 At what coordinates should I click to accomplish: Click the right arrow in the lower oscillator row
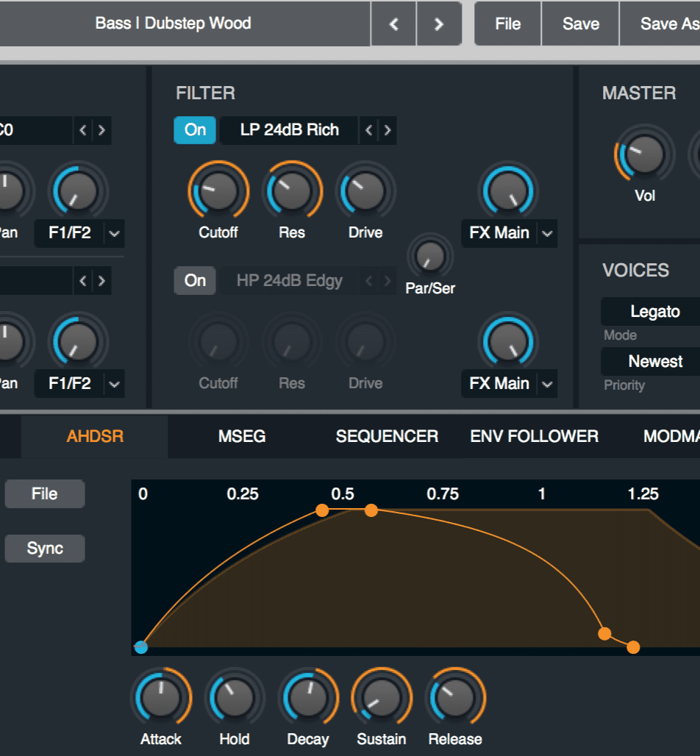101,281
